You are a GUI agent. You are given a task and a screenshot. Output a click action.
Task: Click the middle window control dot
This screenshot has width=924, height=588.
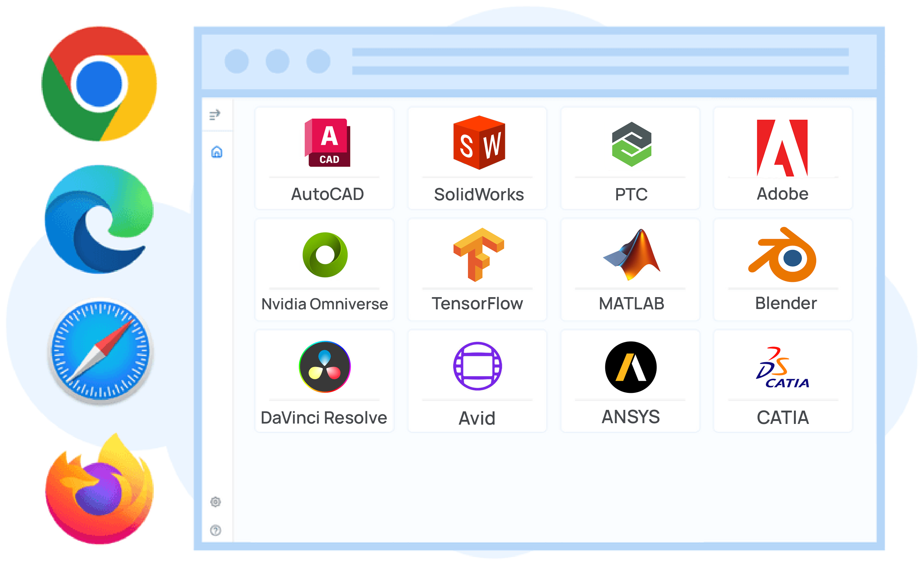[x=278, y=61]
